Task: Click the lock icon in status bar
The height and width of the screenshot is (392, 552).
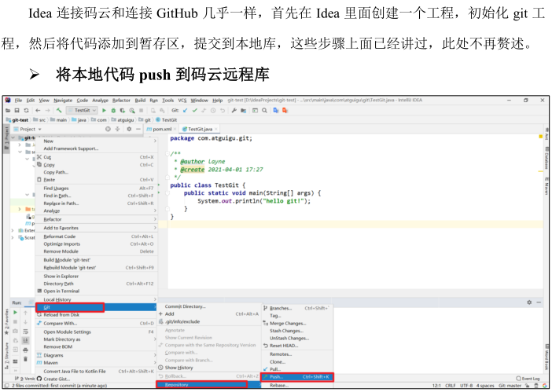Action: [x=528, y=386]
